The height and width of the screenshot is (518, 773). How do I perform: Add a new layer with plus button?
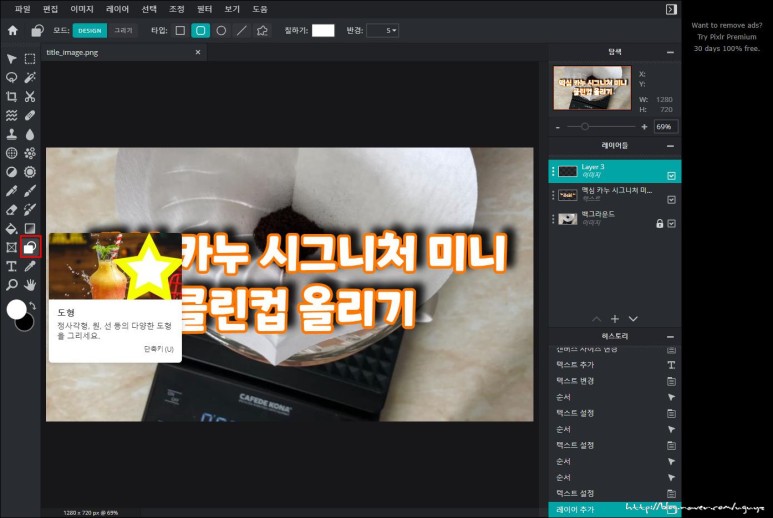615,319
